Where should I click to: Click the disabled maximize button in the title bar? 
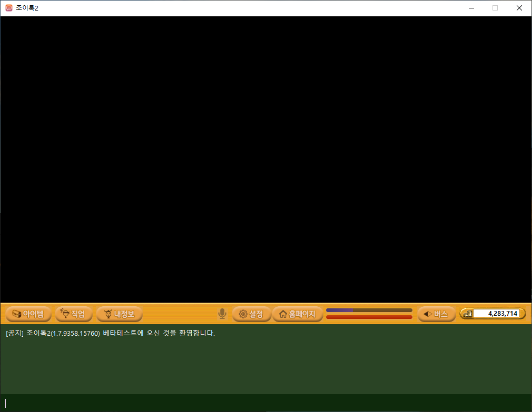click(x=495, y=8)
